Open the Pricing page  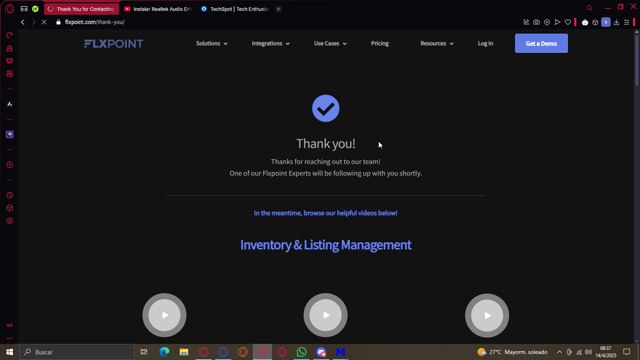click(380, 43)
